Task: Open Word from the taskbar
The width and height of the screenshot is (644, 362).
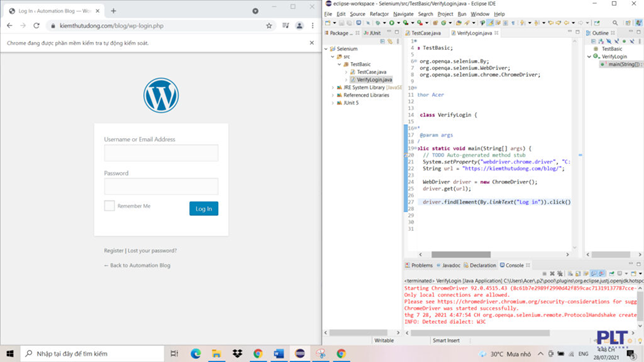Action: click(x=279, y=353)
